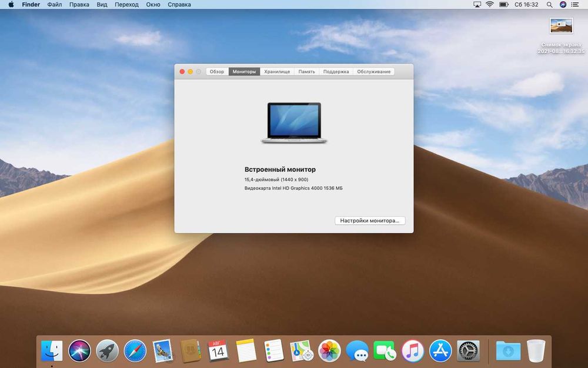588x368 pixels.
Task: Open Finder from the Dock
Action: click(x=52, y=351)
